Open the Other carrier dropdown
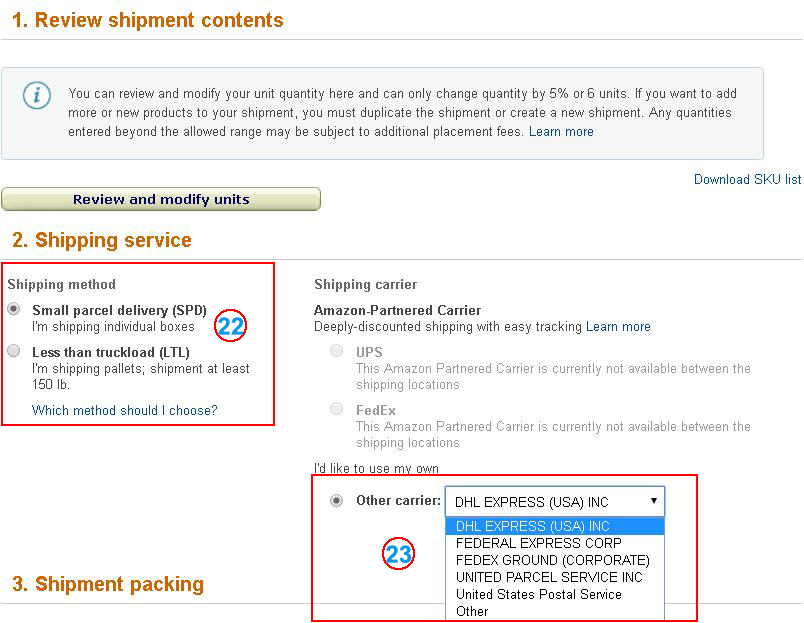Image resolution: width=804 pixels, height=623 pixels. (x=555, y=502)
